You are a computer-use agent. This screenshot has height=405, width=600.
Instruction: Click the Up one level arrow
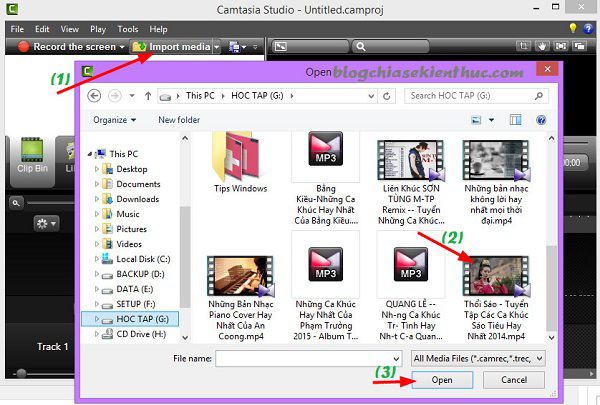point(148,96)
